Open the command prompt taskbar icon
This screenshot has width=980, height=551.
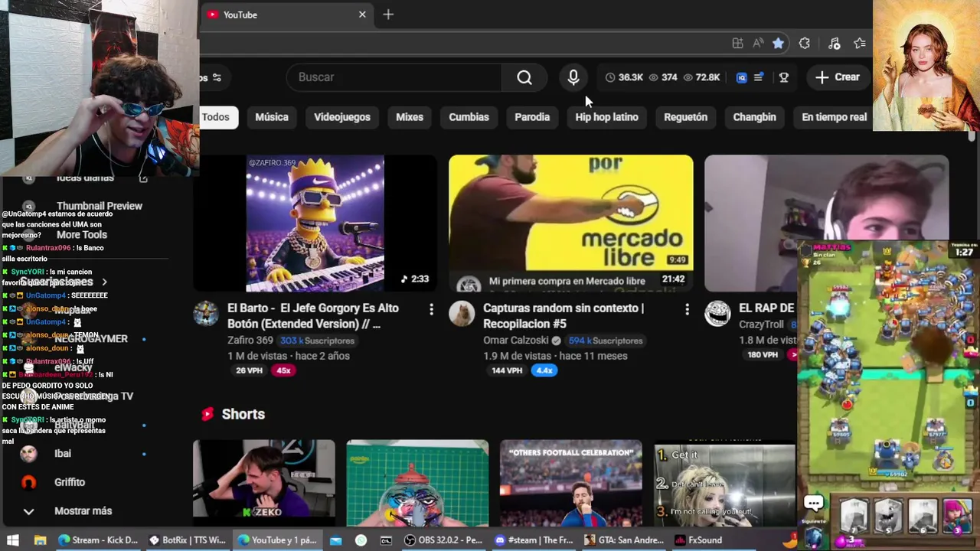(386, 540)
